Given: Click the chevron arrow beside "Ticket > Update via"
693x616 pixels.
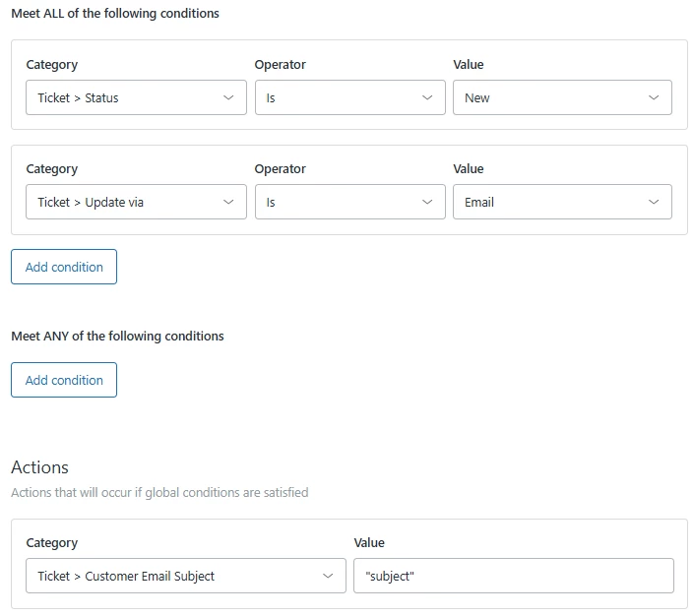Looking at the screenshot, I should (x=228, y=203).
